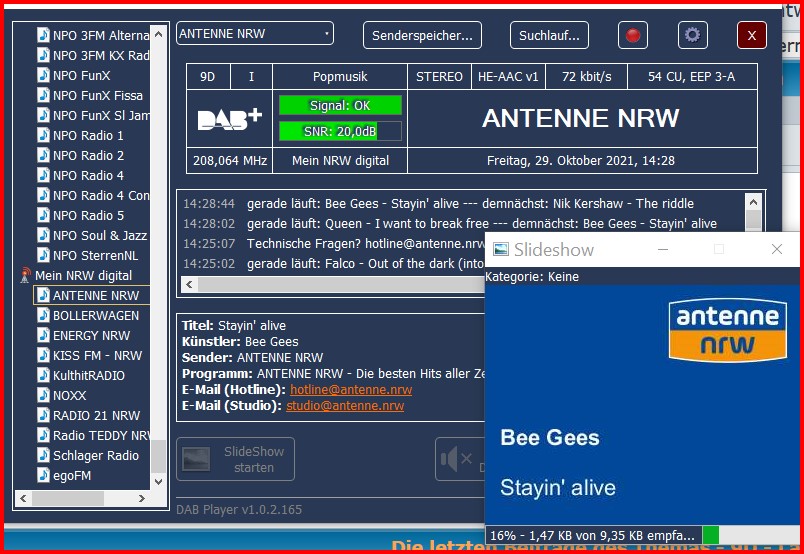
Task: Open settings via the gear icon
Action: click(x=691, y=35)
